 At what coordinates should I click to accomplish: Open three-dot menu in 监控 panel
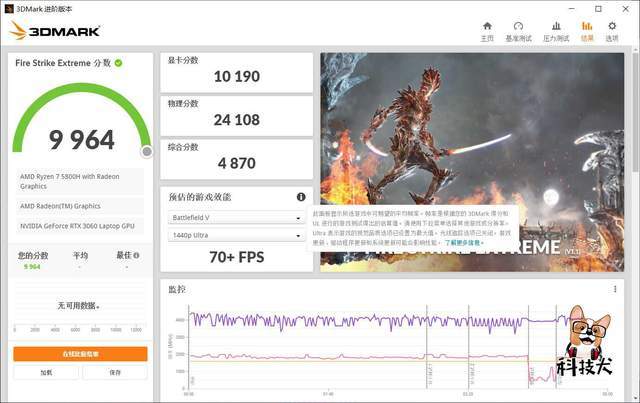click(615, 289)
